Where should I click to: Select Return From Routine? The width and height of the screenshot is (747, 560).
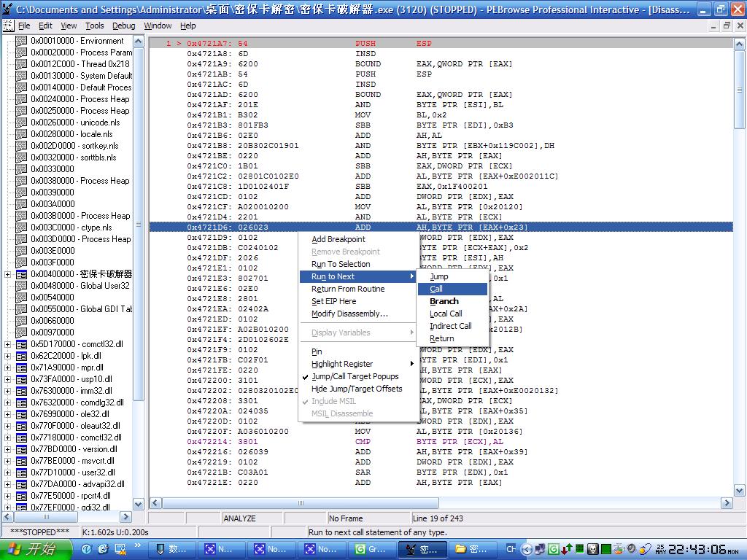coord(357,289)
